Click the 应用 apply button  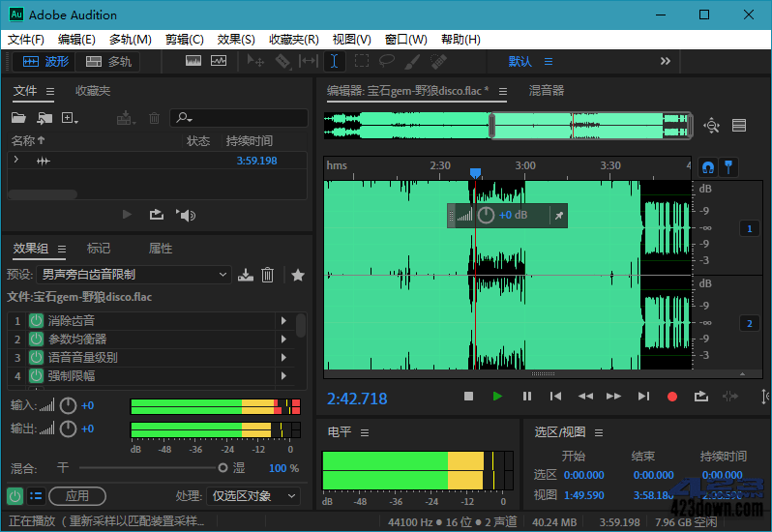point(76,495)
